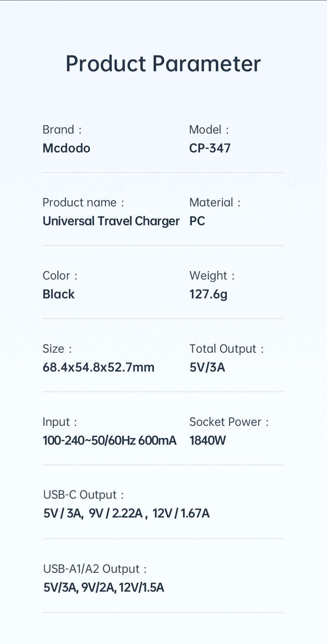Click the Black color value
The width and height of the screenshot is (327, 644).
59,294
